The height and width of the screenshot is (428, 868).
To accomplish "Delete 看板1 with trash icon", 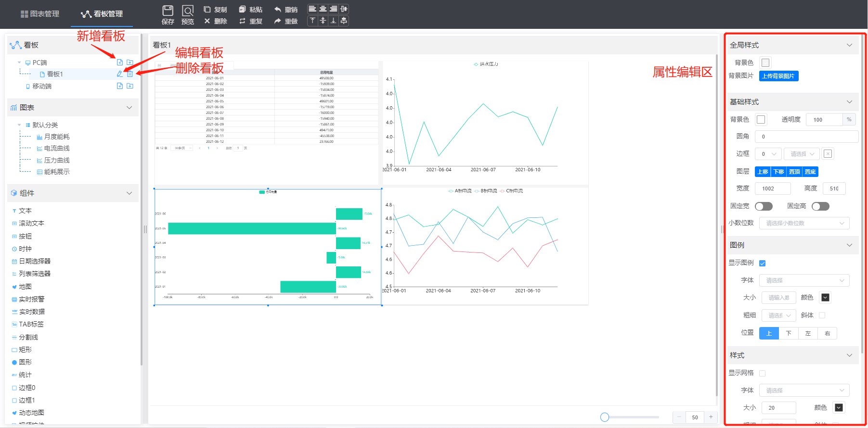I will tap(130, 74).
